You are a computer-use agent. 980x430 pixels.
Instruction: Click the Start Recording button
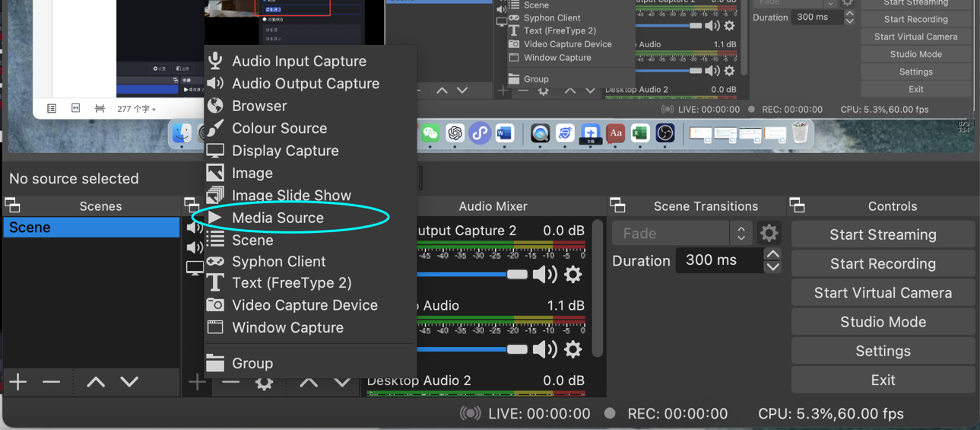click(x=883, y=263)
